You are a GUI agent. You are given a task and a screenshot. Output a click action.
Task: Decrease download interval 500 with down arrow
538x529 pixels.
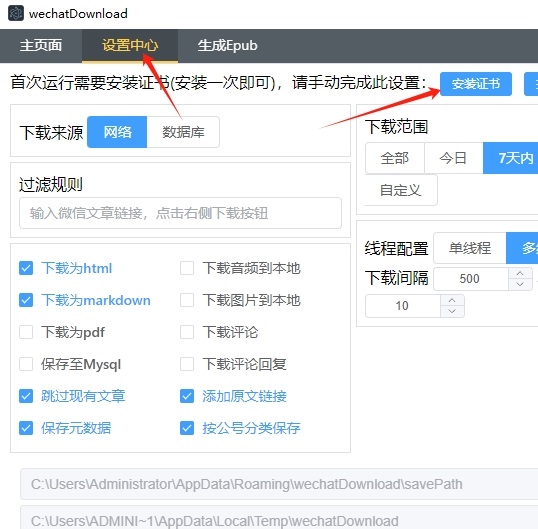[520, 284]
